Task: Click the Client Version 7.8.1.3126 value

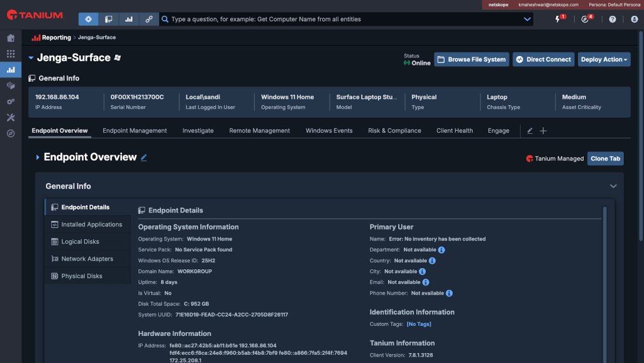Action: (421, 355)
